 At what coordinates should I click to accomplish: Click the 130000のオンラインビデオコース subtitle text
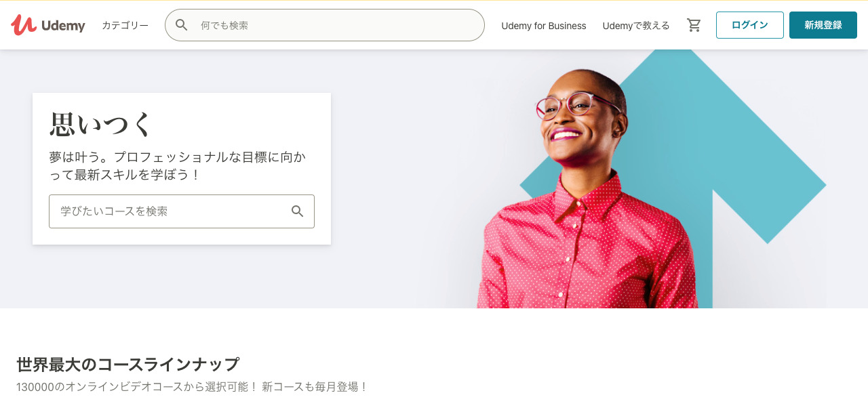point(192,387)
